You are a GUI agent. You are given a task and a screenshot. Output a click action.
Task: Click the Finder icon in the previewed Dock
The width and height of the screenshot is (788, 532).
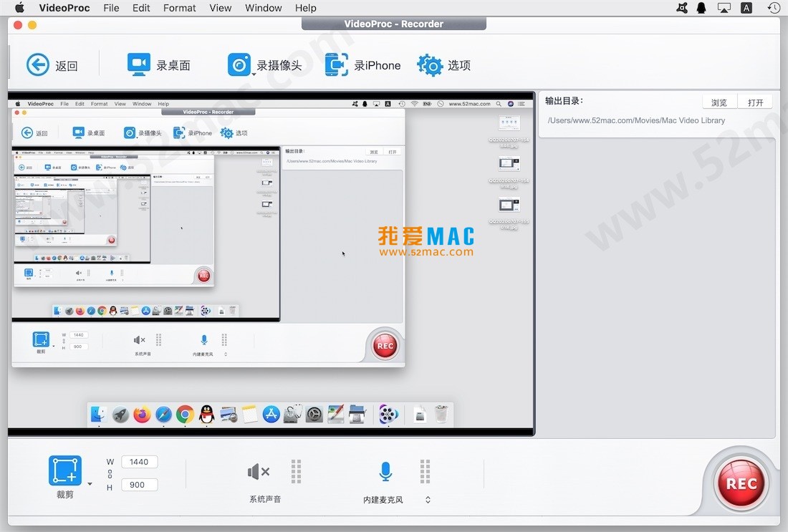pyautogui.click(x=99, y=415)
